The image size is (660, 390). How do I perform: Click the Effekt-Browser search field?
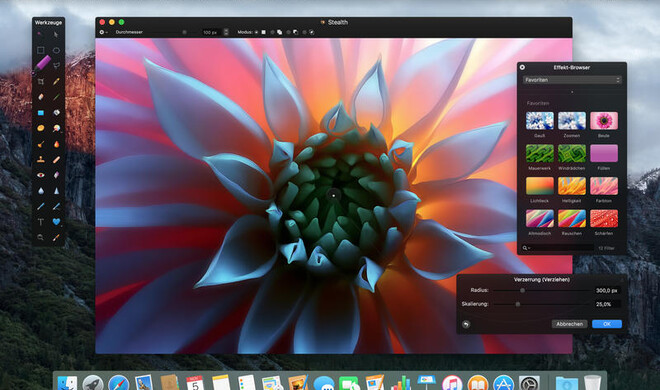point(558,248)
